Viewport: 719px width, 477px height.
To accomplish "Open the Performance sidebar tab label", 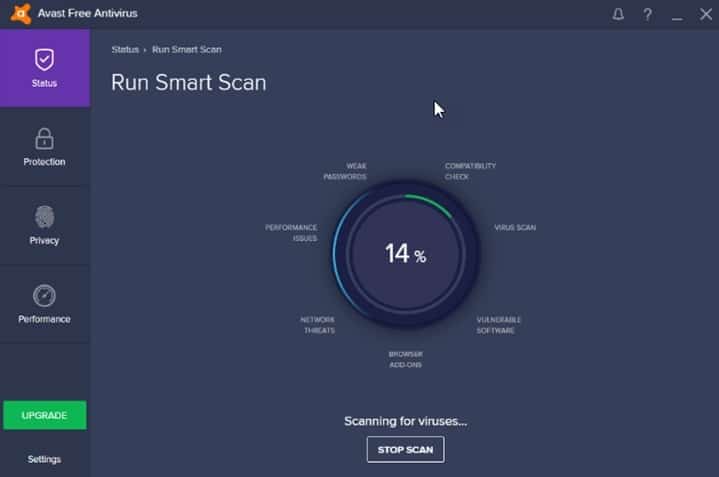I will coord(44,319).
